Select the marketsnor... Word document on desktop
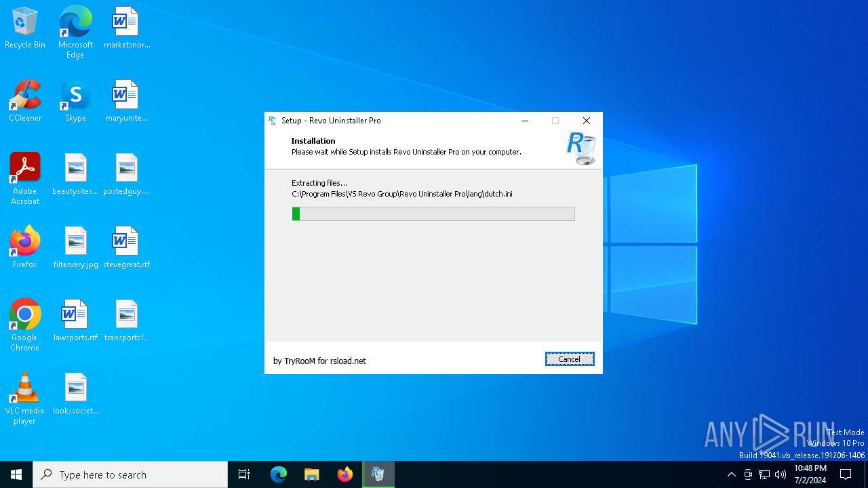The width and height of the screenshot is (868, 488). (127, 28)
